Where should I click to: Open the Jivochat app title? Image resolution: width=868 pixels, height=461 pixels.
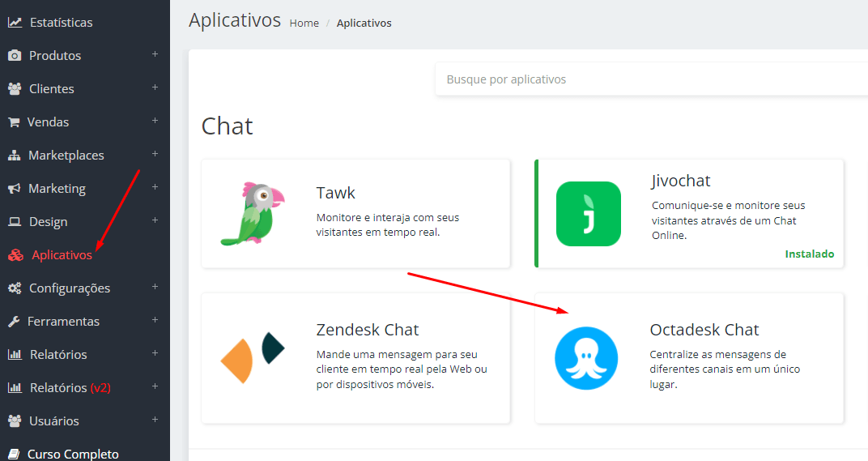click(x=680, y=181)
